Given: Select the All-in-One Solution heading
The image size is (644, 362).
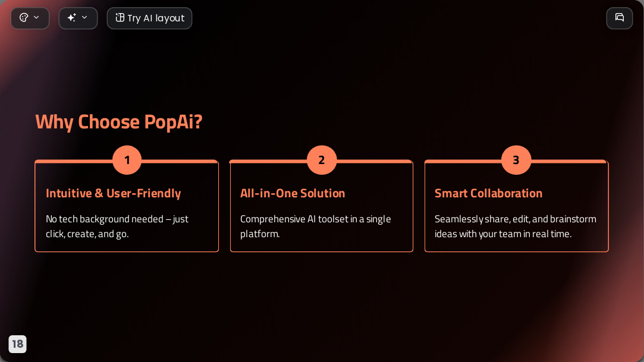Looking at the screenshot, I should (293, 193).
